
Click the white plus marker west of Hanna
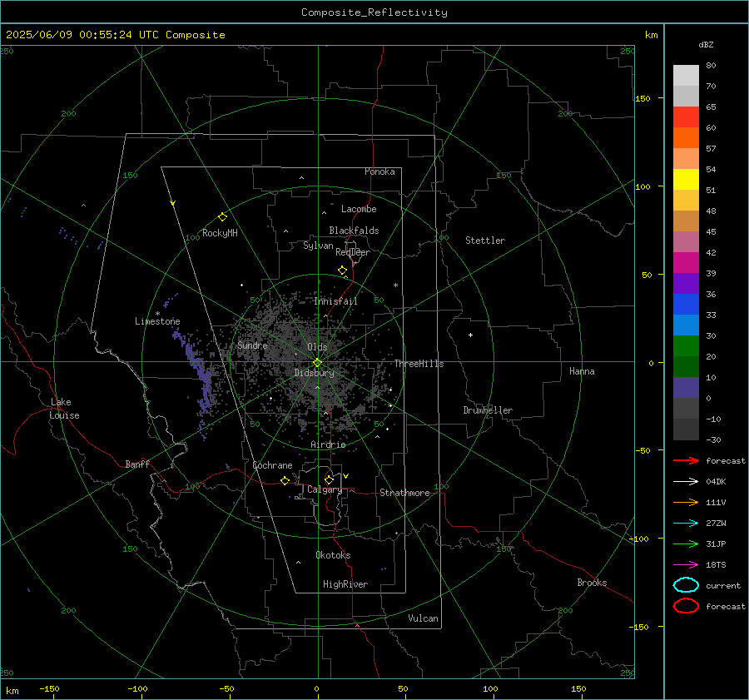coord(470,335)
